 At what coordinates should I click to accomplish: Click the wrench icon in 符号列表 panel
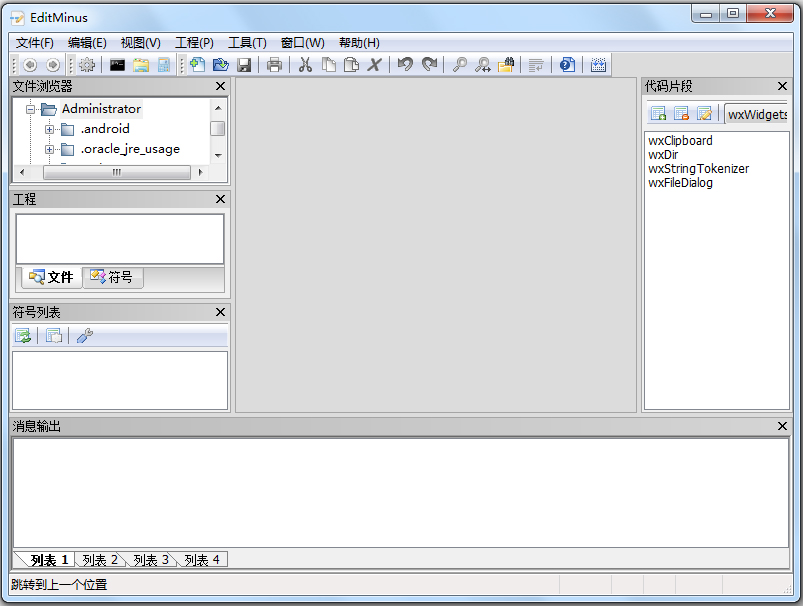(x=85, y=336)
